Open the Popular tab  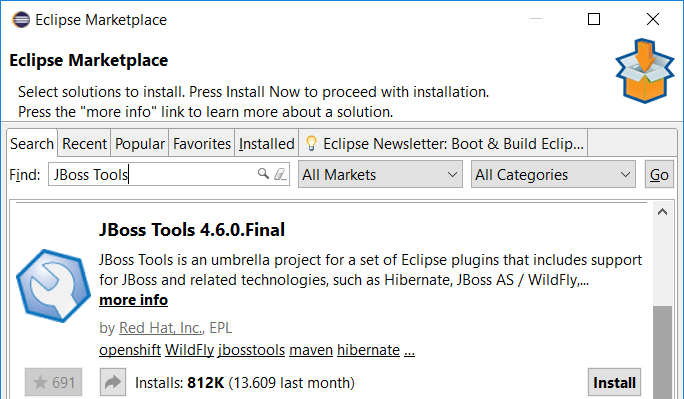pyautogui.click(x=140, y=143)
